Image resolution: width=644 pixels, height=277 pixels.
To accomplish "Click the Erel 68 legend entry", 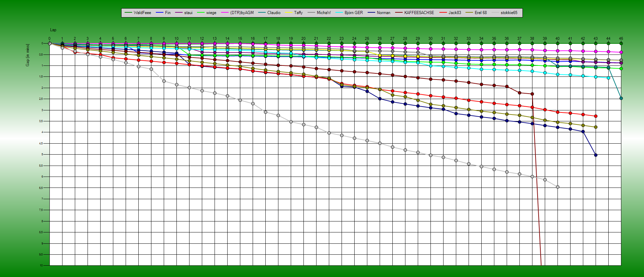I will point(476,13).
